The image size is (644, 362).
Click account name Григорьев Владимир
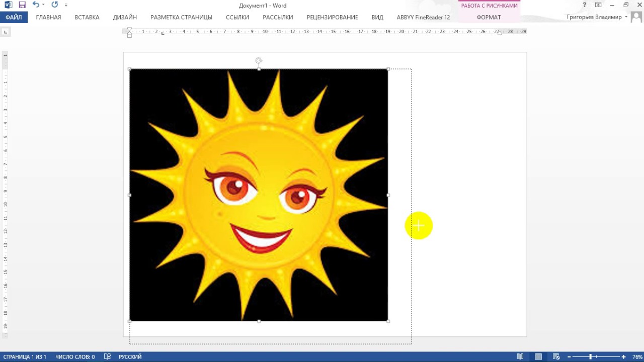coord(594,17)
